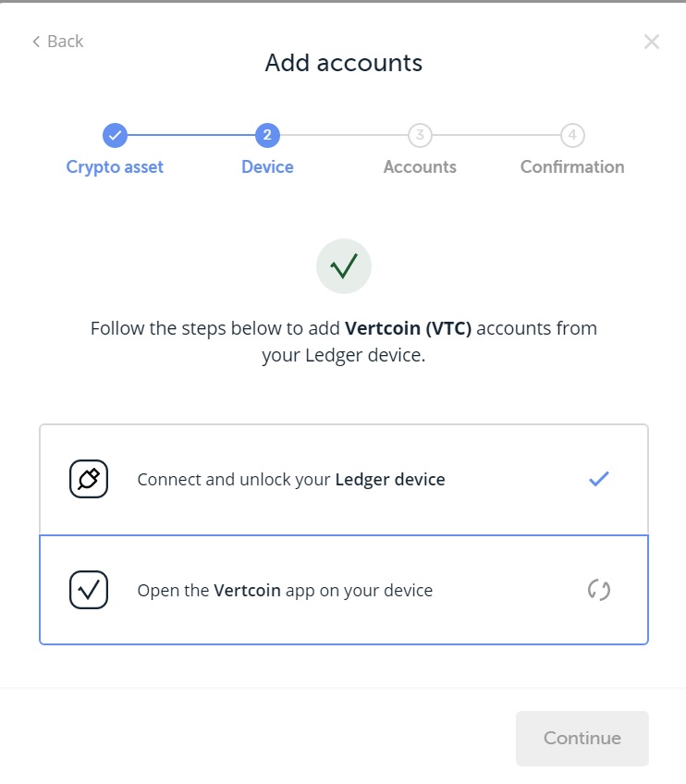686x784 pixels.
Task: Select the Device step label
Action: pos(267,166)
